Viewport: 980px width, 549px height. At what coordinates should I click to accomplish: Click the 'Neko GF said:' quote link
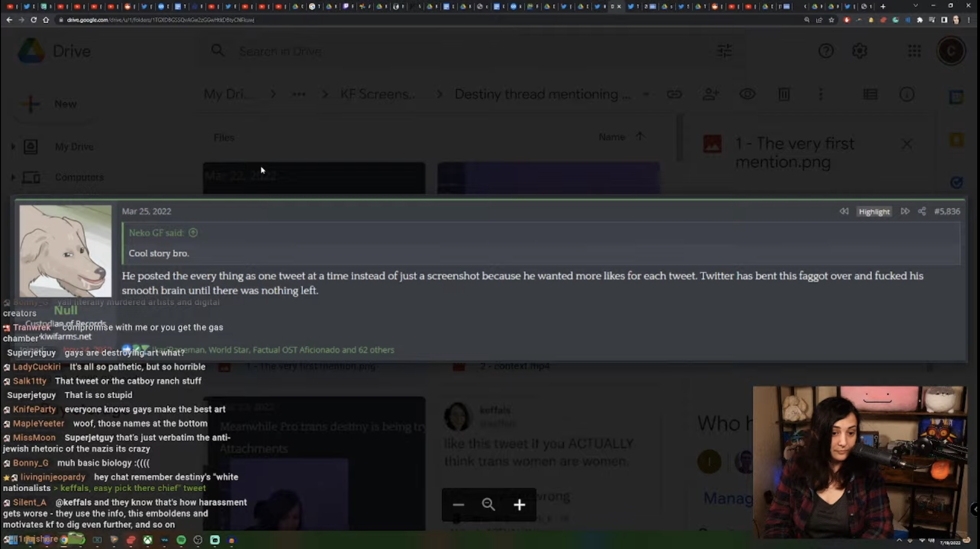156,233
